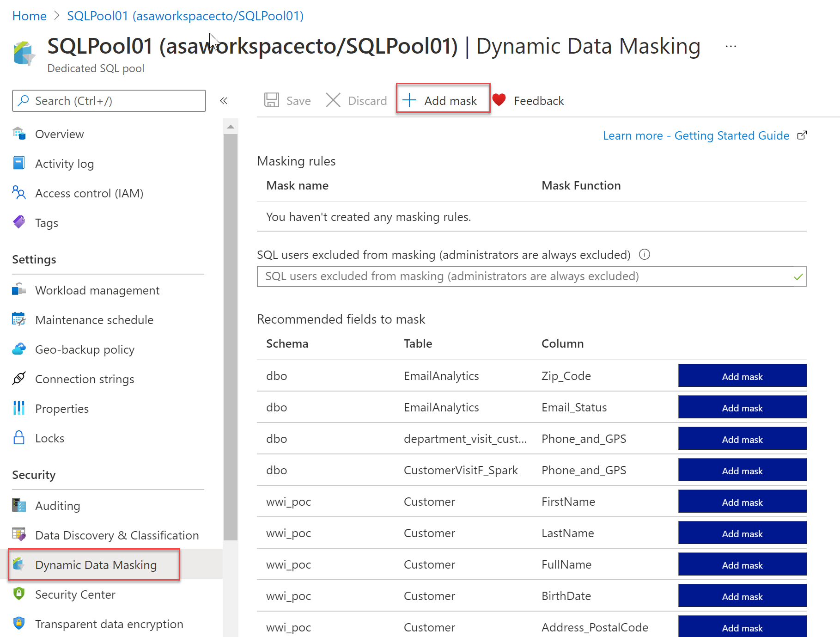This screenshot has height=637, width=840.
Task: Click the Transparent data encryption icon
Action: [19, 624]
